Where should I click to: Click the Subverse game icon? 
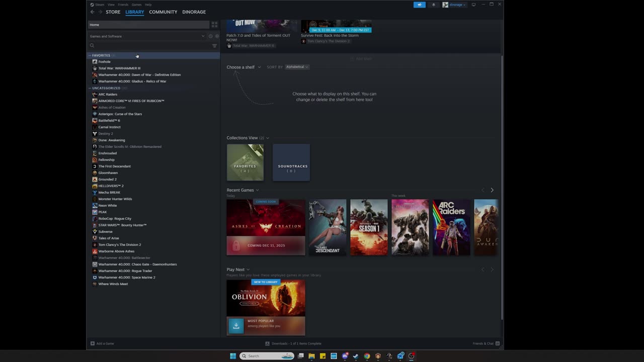pyautogui.click(x=95, y=231)
